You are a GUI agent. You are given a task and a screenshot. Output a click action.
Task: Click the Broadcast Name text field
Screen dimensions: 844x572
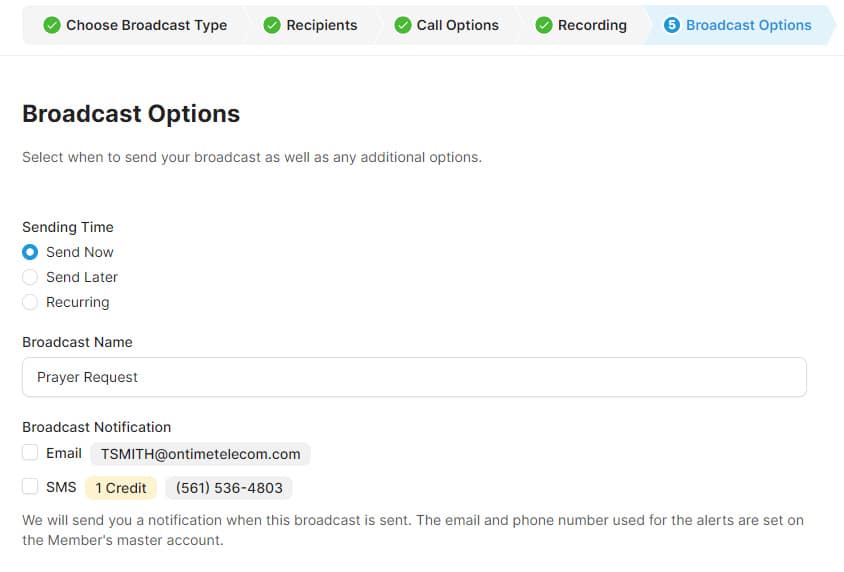tap(414, 377)
